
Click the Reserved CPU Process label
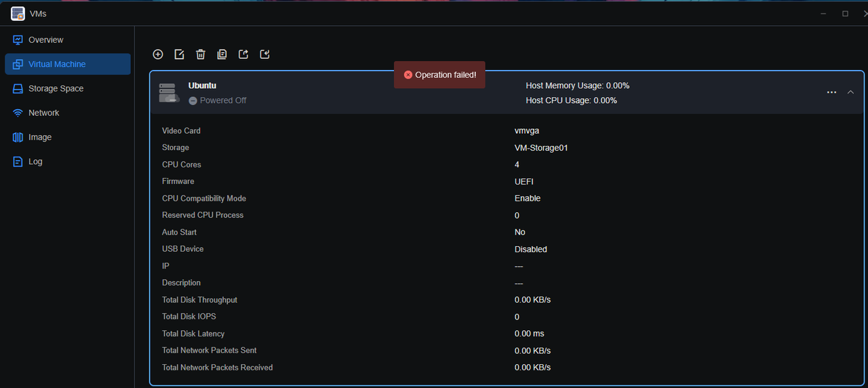click(x=203, y=215)
